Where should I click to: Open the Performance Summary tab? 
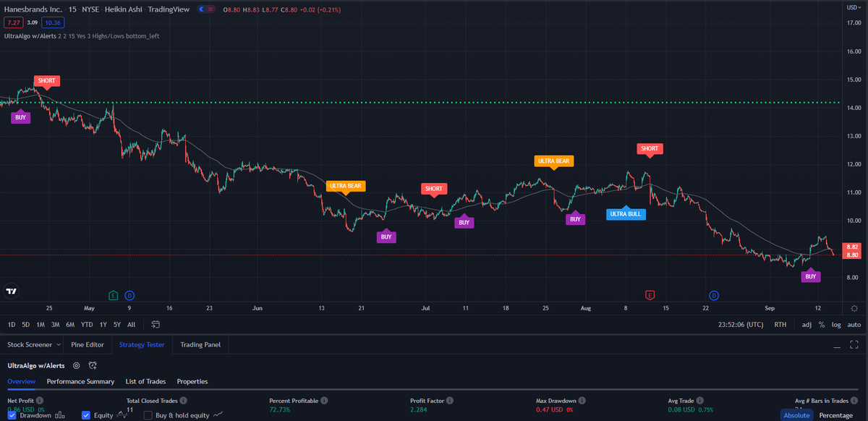pos(80,381)
